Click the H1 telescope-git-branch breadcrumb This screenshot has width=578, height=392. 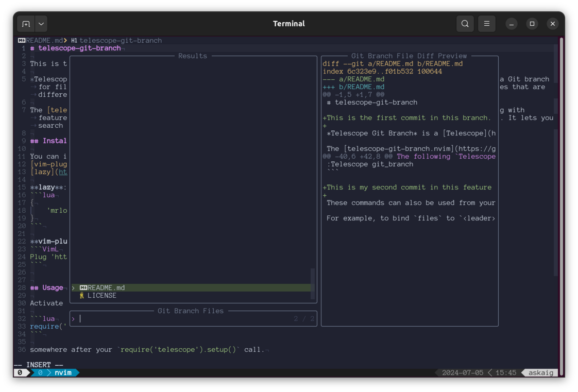[116, 41]
